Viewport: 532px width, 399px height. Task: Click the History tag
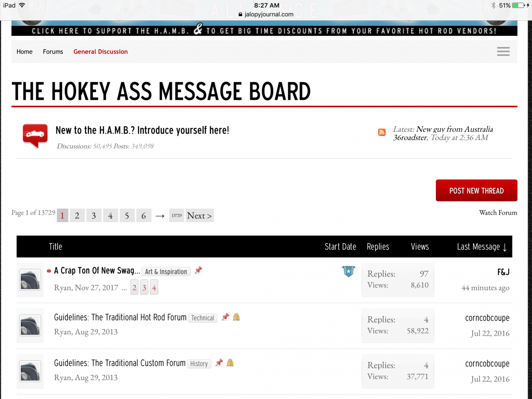[199, 364]
